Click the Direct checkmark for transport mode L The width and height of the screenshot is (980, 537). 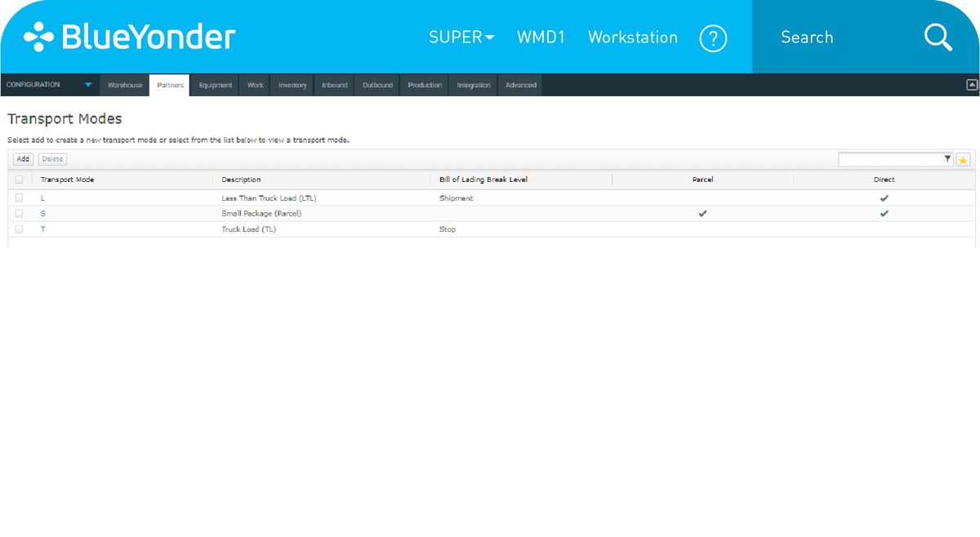pos(884,197)
